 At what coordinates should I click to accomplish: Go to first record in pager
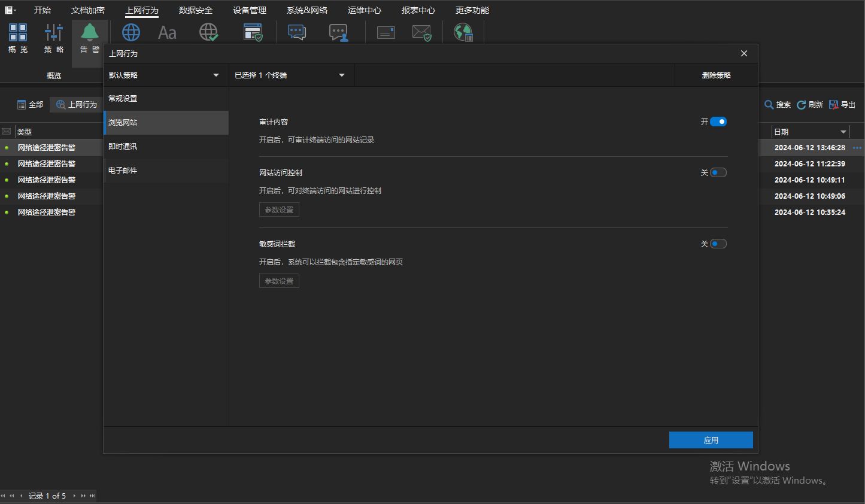click(x=3, y=496)
